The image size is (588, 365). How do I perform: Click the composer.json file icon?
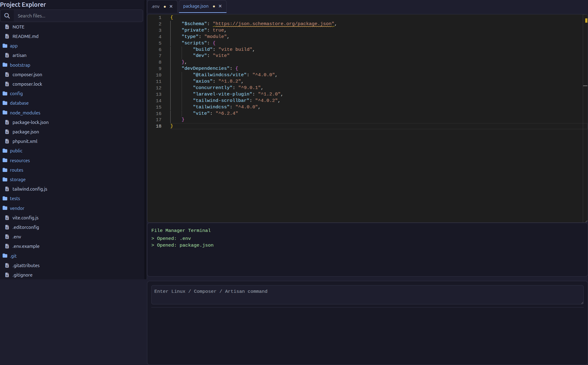click(7, 74)
